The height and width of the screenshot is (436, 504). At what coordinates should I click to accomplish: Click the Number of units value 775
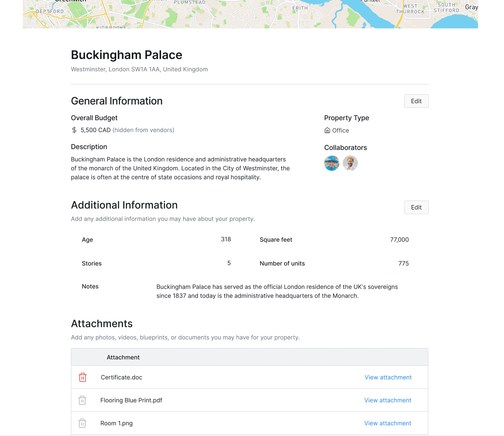pos(404,263)
